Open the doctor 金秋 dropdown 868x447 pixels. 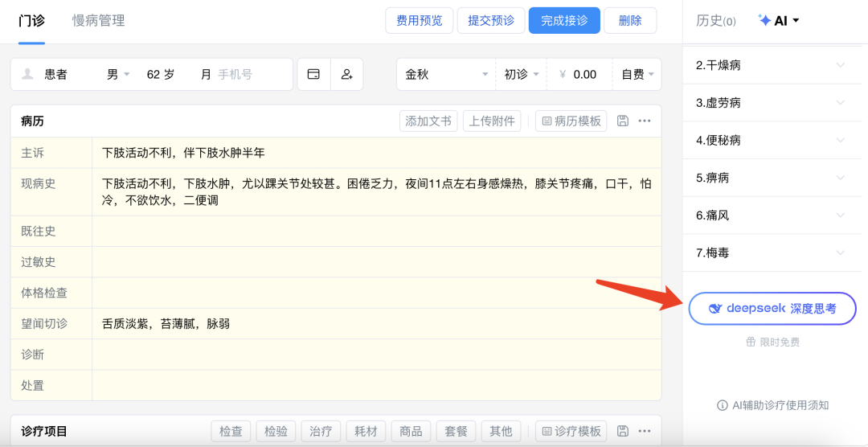(446, 74)
